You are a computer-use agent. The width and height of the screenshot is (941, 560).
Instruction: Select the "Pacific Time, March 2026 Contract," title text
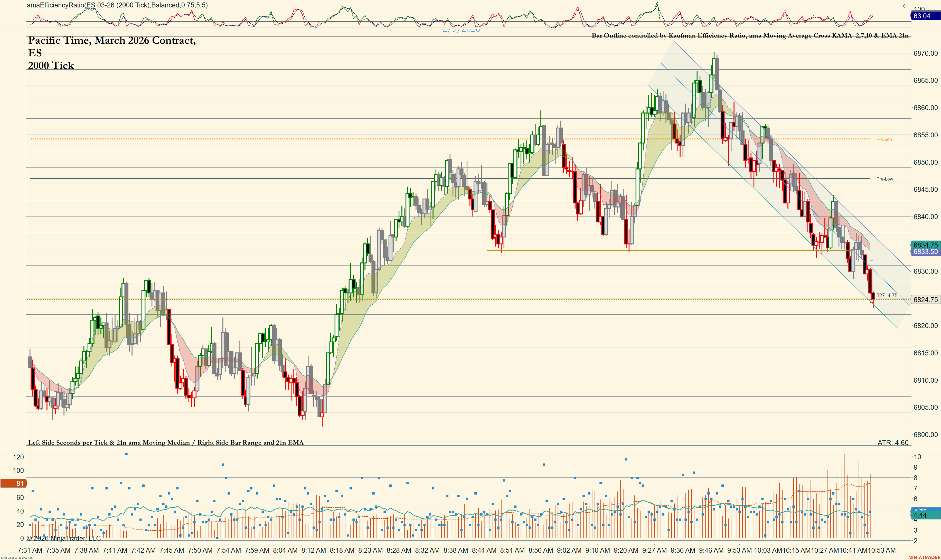pyautogui.click(x=112, y=40)
